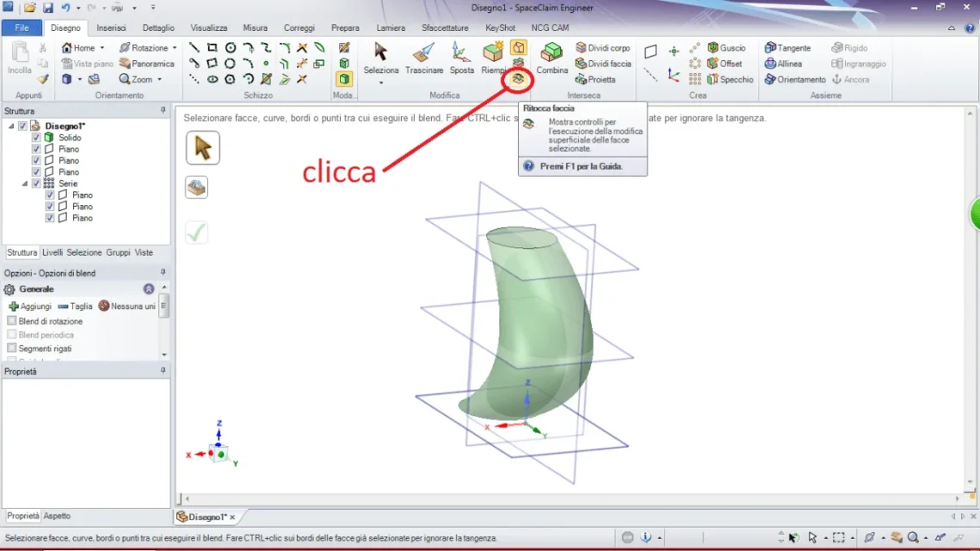980x551 pixels.
Task: Click the Tangente assembly tool
Action: tap(787, 48)
